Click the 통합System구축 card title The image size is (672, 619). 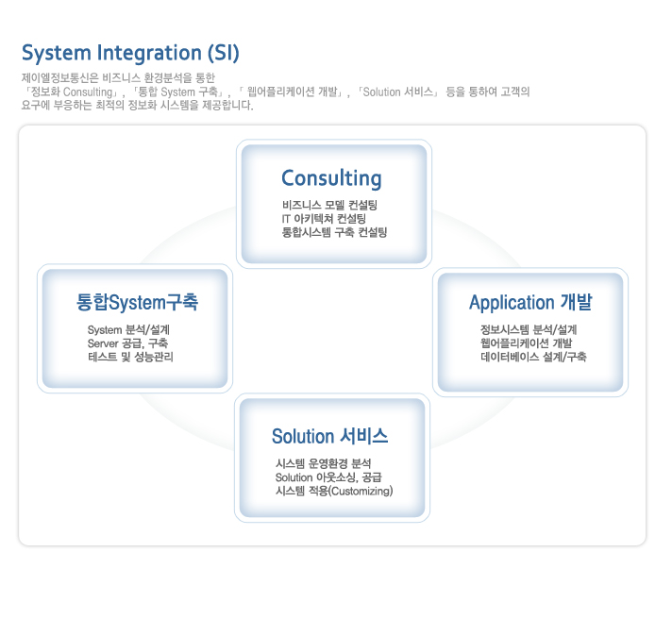(x=137, y=302)
